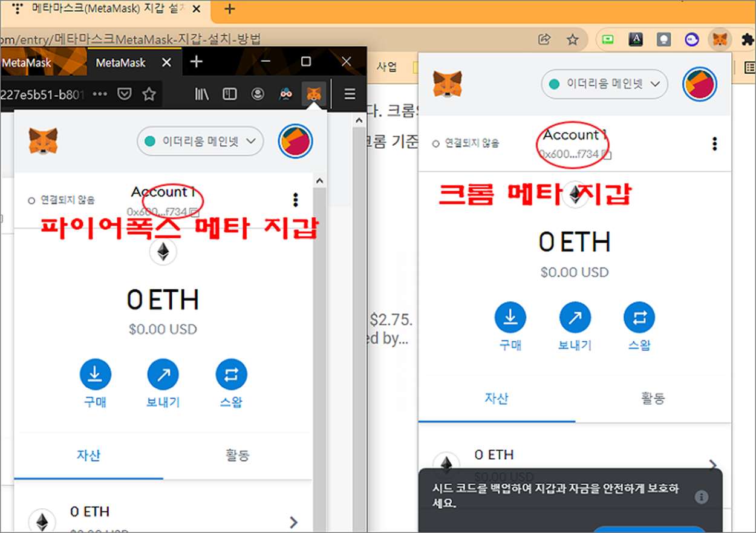
Task: Open Firefox page actions three-dot menu
Action: [x=100, y=94]
